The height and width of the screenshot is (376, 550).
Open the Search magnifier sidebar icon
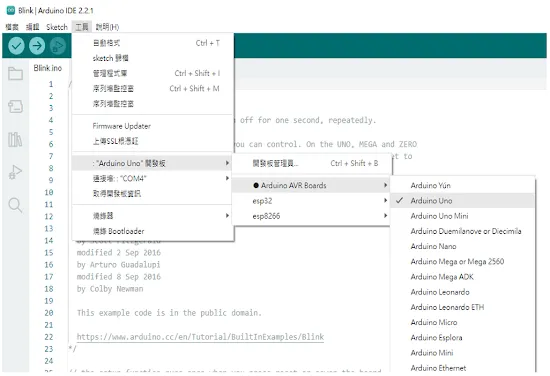(15, 205)
